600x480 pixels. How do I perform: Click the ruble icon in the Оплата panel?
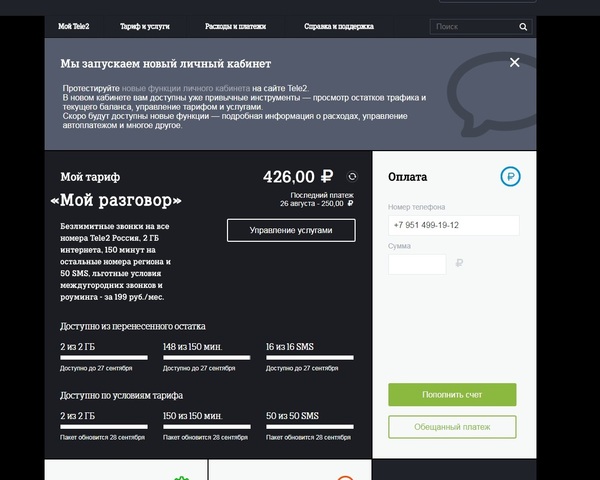point(510,176)
